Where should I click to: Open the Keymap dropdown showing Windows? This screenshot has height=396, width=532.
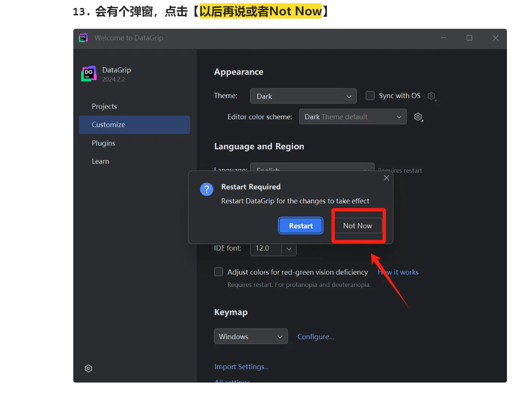[251, 336]
